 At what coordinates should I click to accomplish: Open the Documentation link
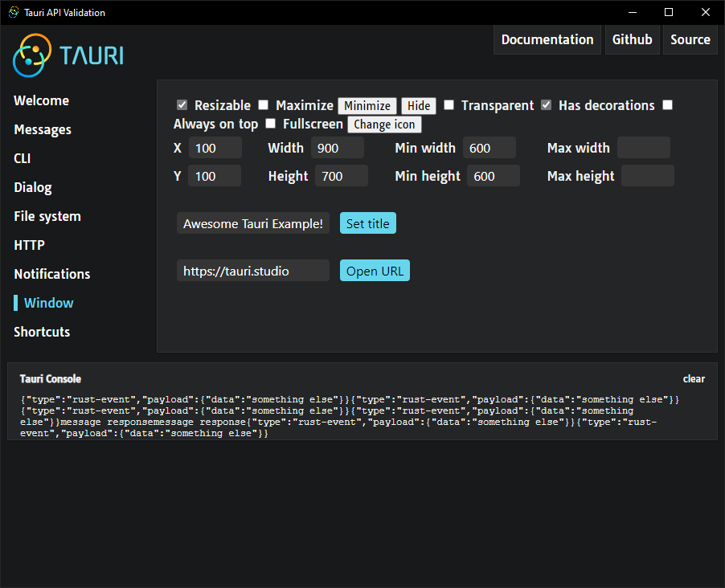tap(547, 39)
